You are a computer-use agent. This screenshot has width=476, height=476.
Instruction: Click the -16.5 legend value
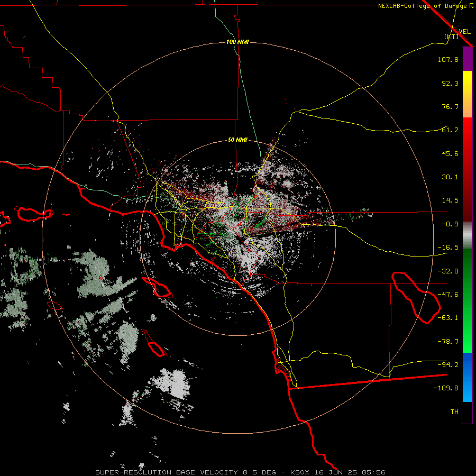(x=448, y=248)
